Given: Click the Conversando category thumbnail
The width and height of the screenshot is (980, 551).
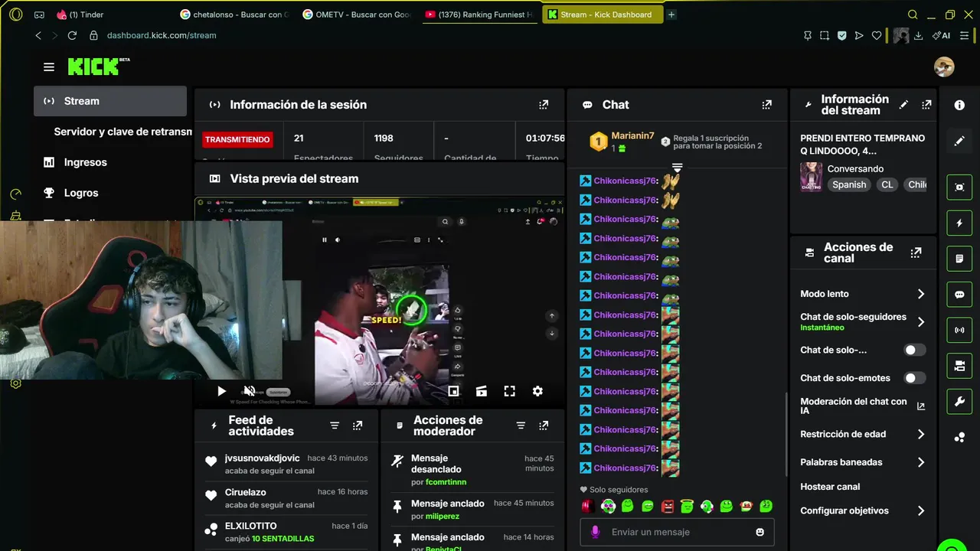Looking at the screenshot, I should [811, 177].
